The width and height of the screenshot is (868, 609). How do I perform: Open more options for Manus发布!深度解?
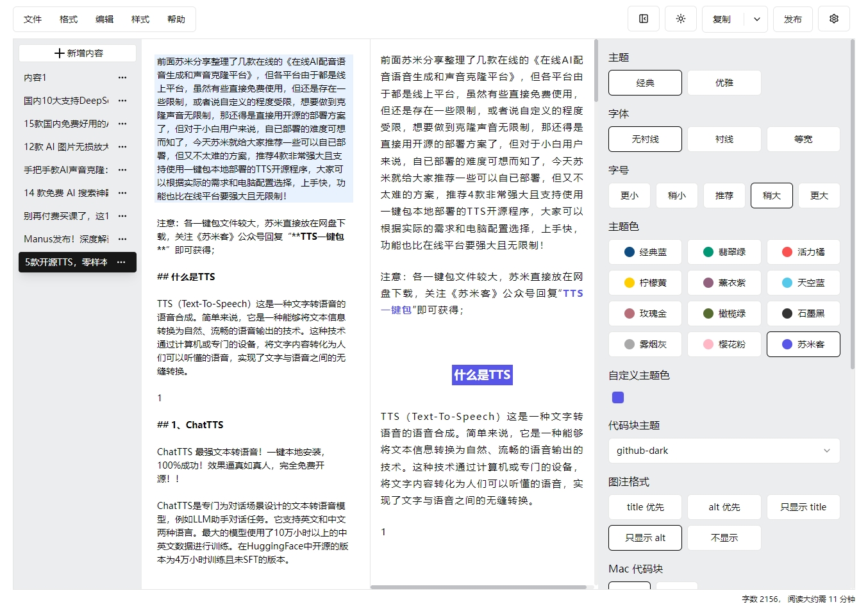(122, 239)
